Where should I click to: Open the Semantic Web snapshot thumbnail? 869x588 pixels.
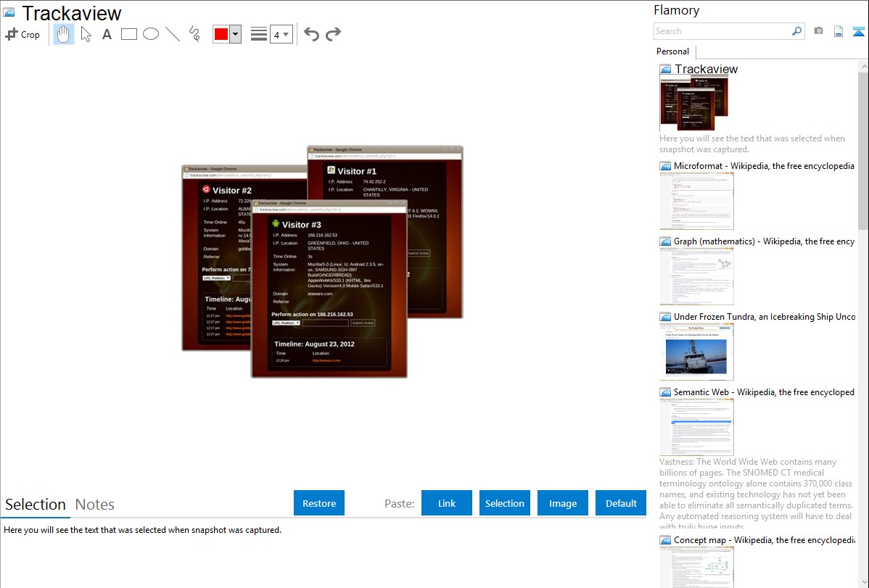tap(696, 427)
